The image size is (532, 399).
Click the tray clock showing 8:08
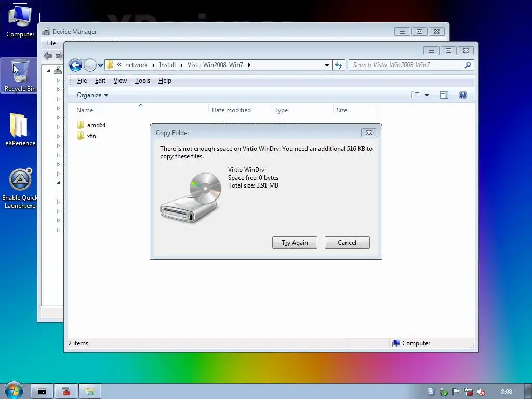pyautogui.click(x=506, y=392)
